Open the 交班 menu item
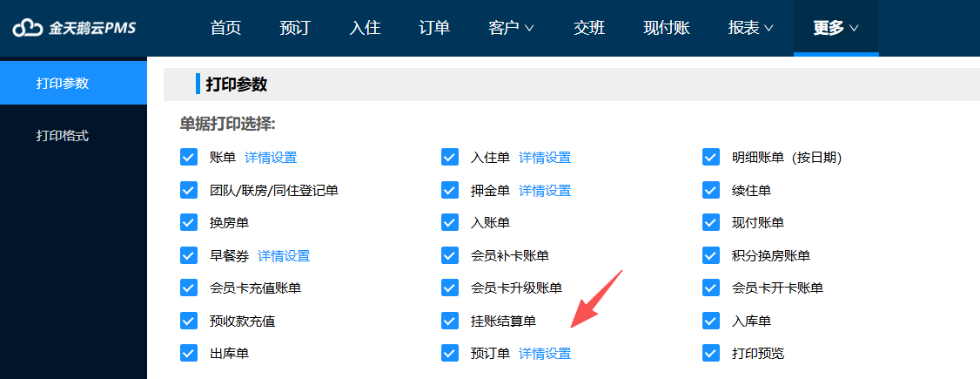The image size is (980, 379). click(x=588, y=28)
